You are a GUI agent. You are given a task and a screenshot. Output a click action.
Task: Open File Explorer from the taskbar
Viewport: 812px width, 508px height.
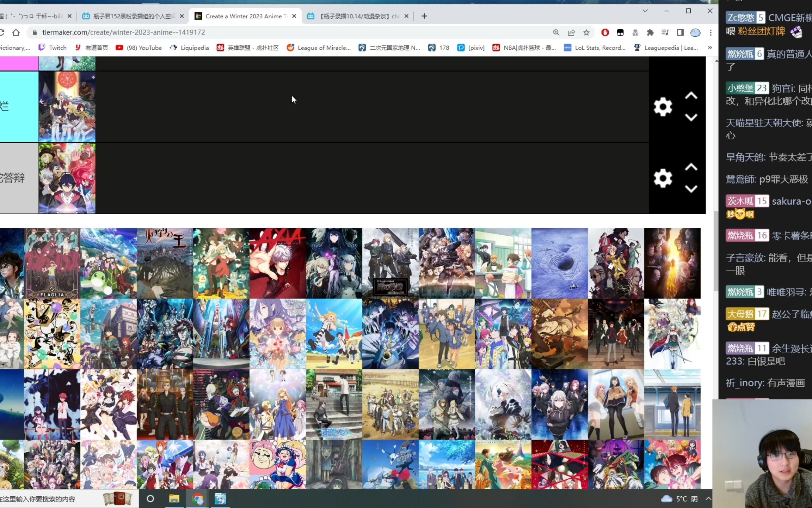click(174, 499)
